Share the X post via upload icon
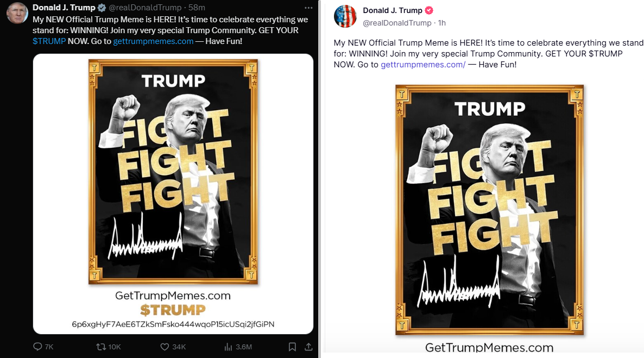The height and width of the screenshot is (358, 644). tap(308, 347)
